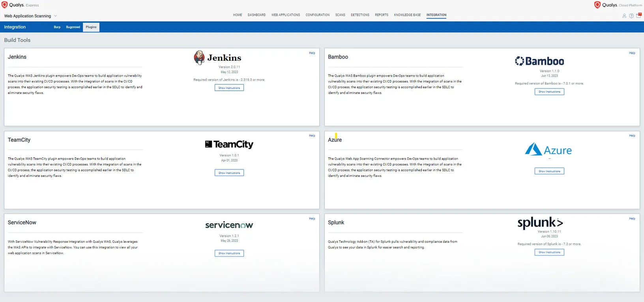Open Help link in TeamCity card
The height and width of the screenshot is (302, 644).
point(312,135)
